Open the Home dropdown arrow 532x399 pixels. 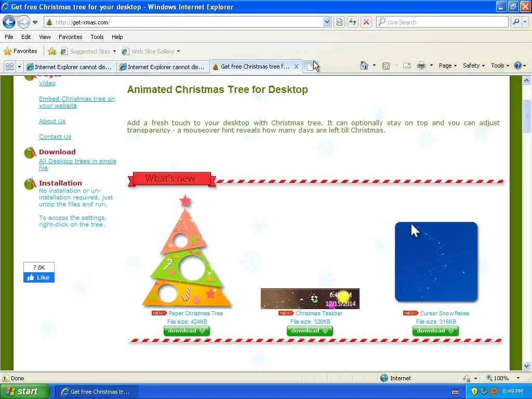pos(374,65)
